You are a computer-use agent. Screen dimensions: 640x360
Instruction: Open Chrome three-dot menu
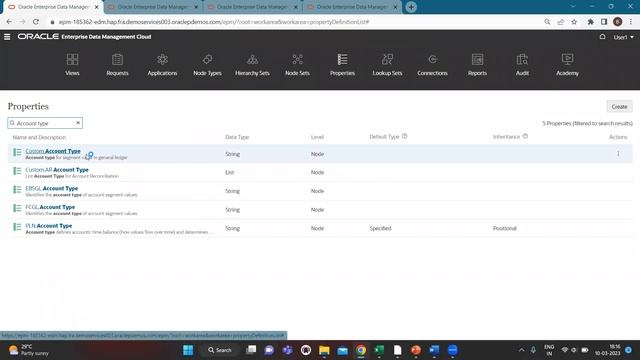631,22
